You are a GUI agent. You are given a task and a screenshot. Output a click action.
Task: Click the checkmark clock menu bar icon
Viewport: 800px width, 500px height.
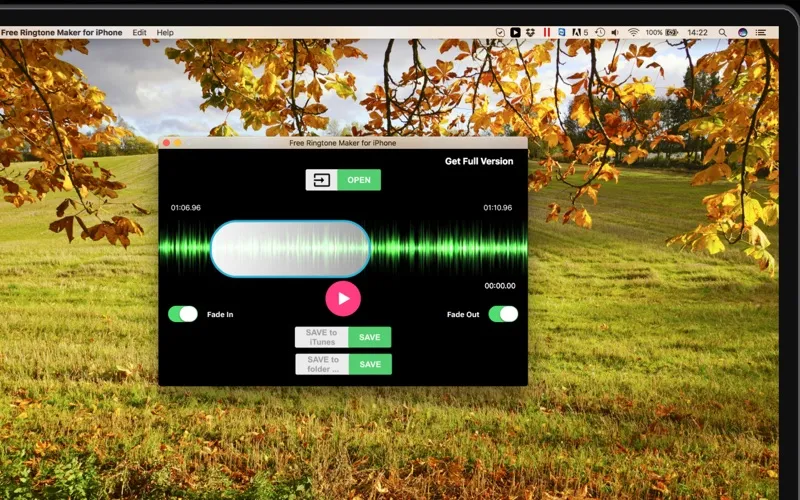(x=500, y=32)
